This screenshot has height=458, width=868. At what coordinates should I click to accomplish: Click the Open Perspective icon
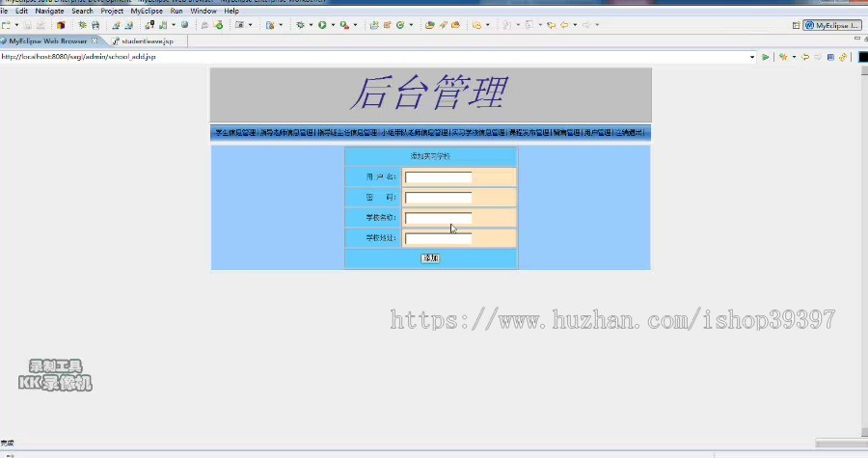[x=796, y=25]
